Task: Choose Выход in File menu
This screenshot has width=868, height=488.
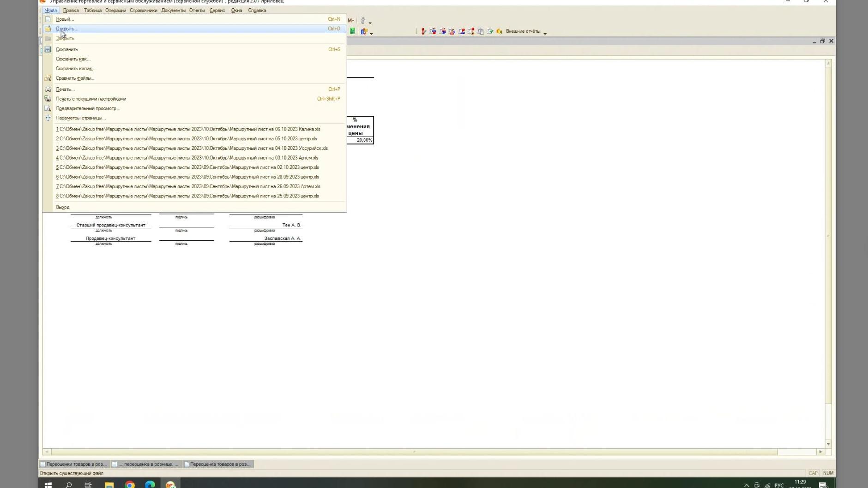Action: tap(194, 208)
